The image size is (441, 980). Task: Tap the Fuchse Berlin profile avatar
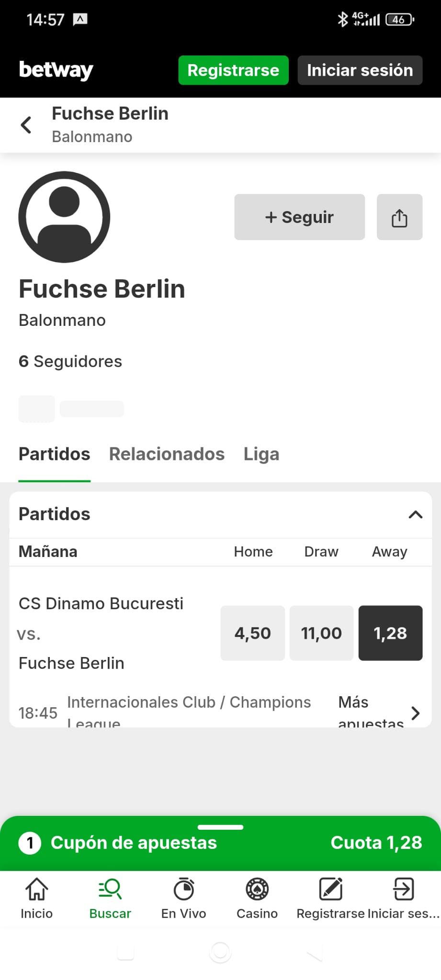(64, 217)
